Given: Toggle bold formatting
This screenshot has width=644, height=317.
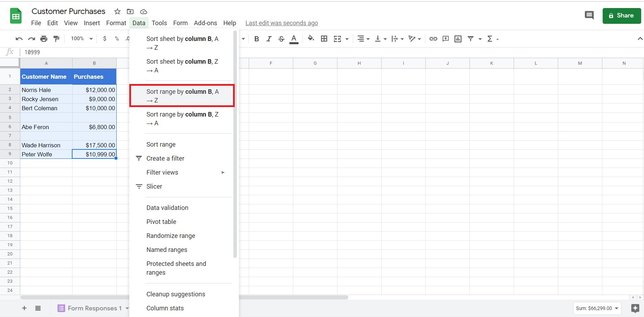Looking at the screenshot, I should point(256,39).
